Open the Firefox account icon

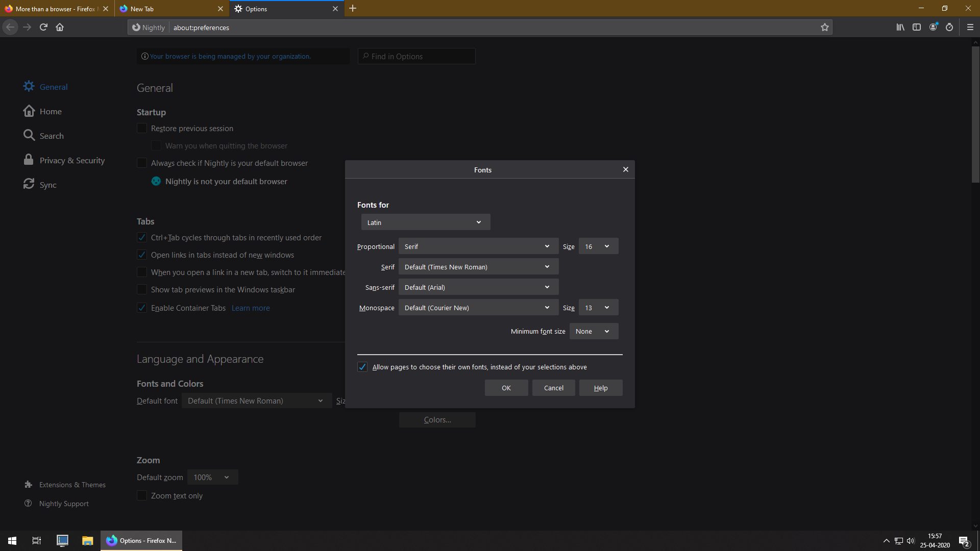click(933, 28)
